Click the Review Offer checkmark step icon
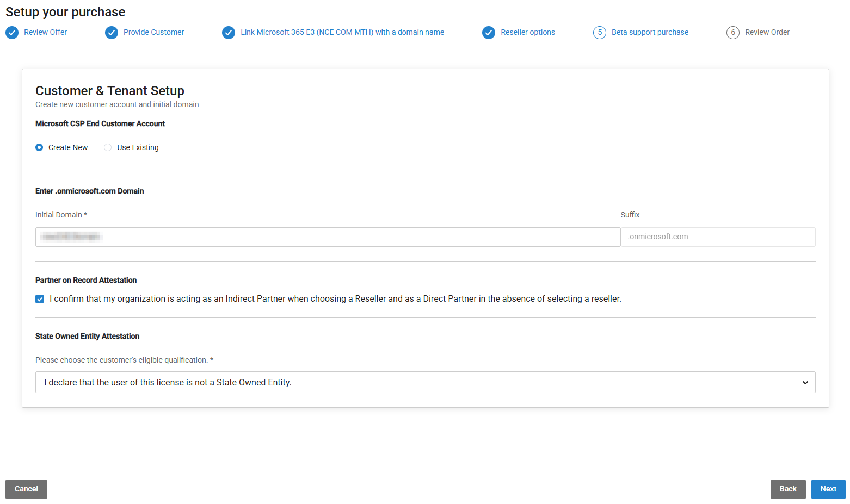Screen dimensions: 850x504 tap(12, 33)
